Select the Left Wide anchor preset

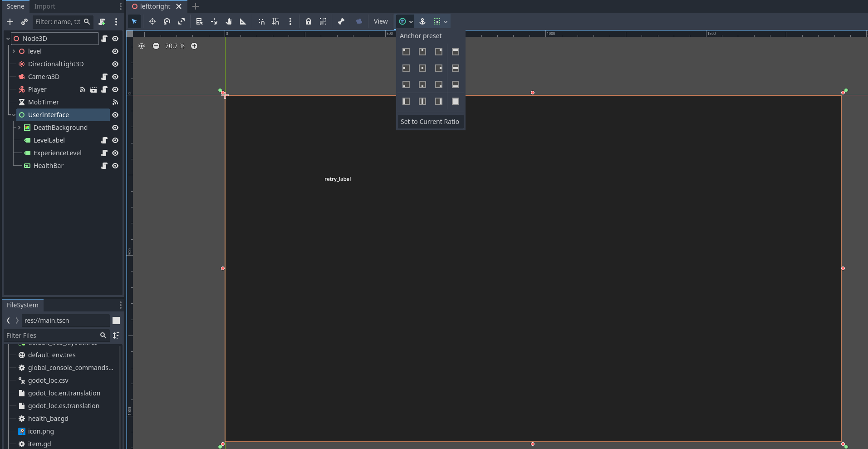point(406,101)
